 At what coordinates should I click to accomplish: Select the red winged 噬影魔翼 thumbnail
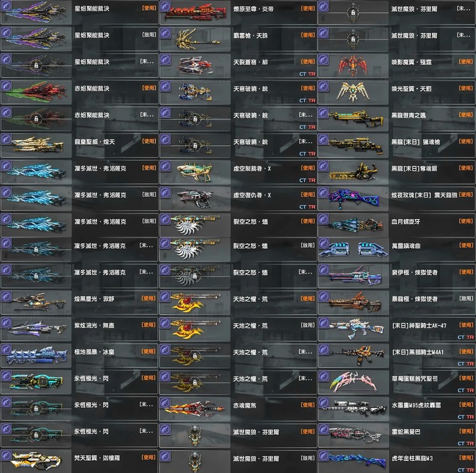point(353,65)
